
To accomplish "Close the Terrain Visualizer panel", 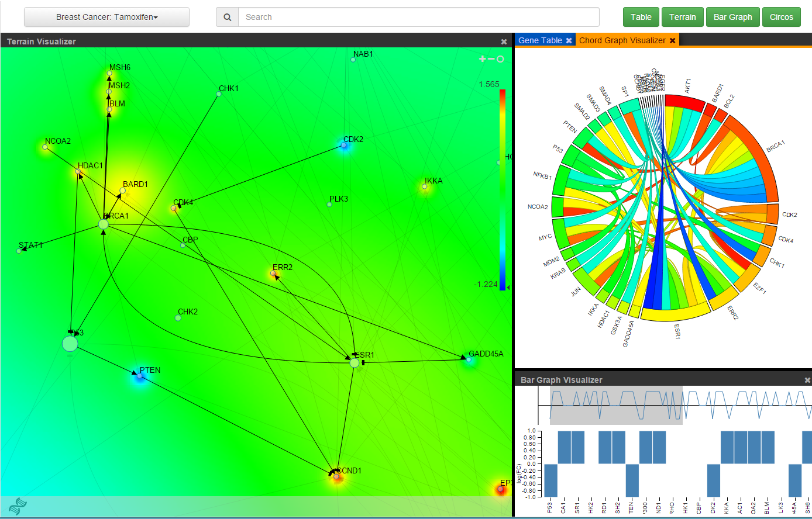I will tap(504, 41).
